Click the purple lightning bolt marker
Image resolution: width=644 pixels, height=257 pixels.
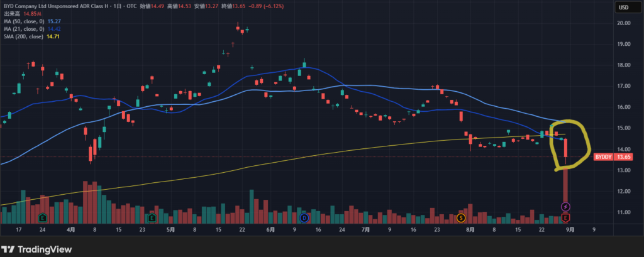[x=565, y=207]
